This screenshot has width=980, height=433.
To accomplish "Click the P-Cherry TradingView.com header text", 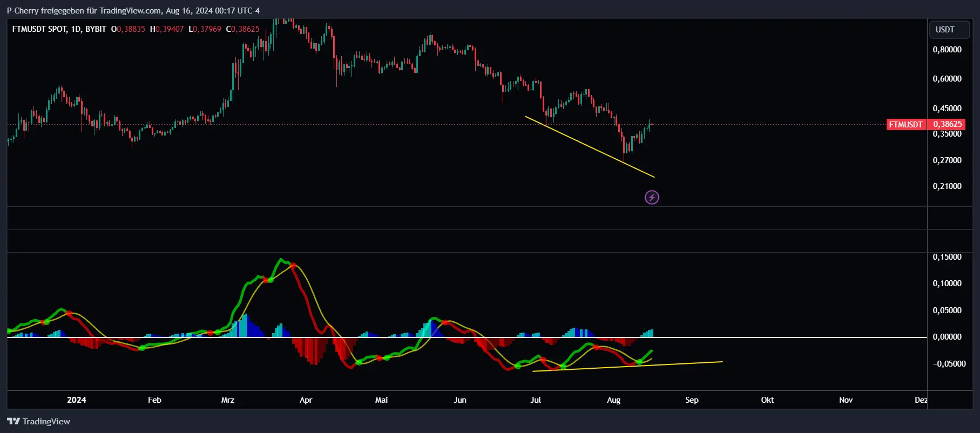I will [x=133, y=10].
